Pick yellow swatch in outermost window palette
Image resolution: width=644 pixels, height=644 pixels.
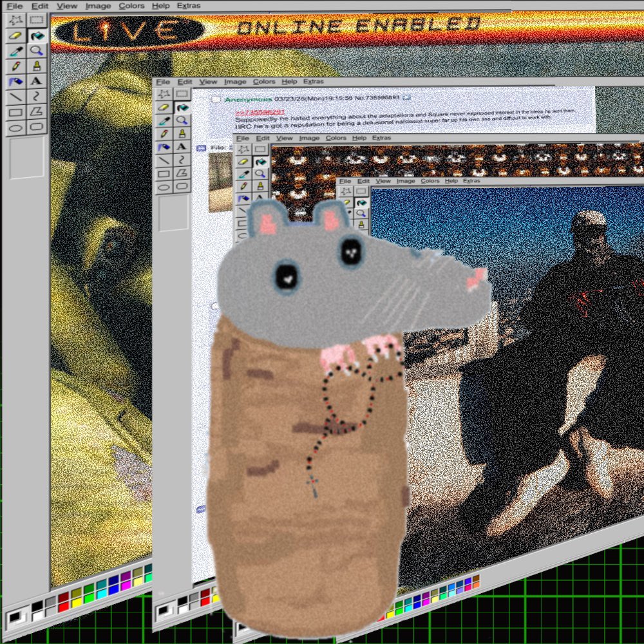(76, 603)
